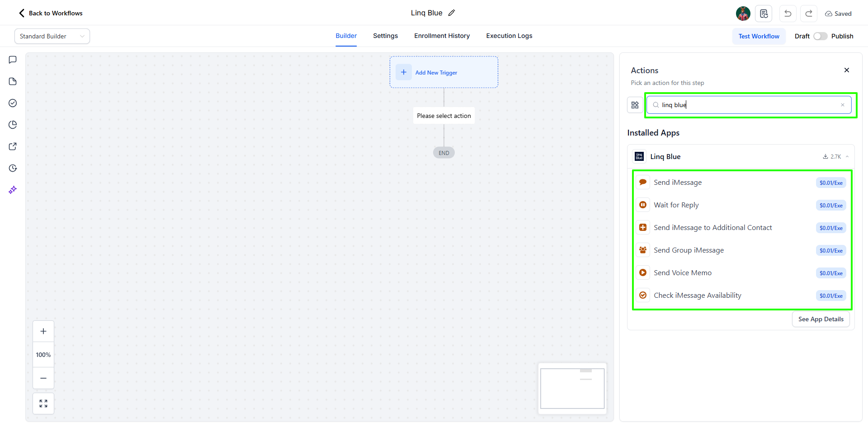The width and height of the screenshot is (868, 427).
Task: Clear the linq blue search text
Action: (x=843, y=105)
